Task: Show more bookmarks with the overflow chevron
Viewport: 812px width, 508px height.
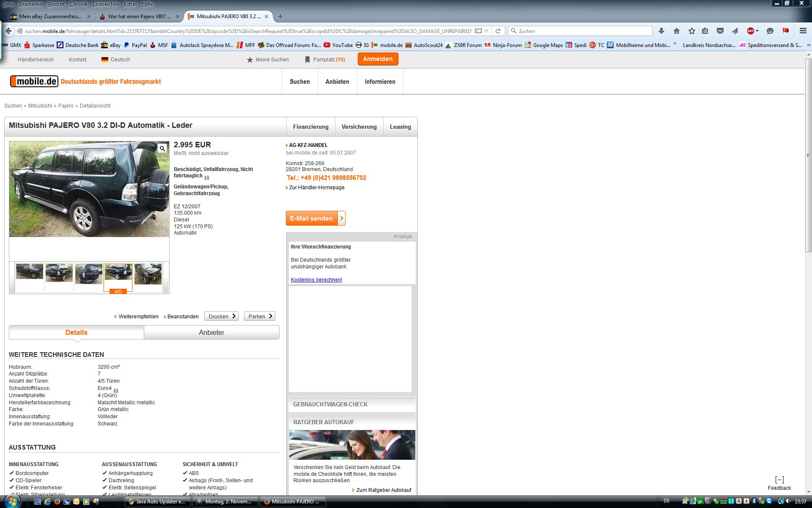Action: click(x=808, y=45)
